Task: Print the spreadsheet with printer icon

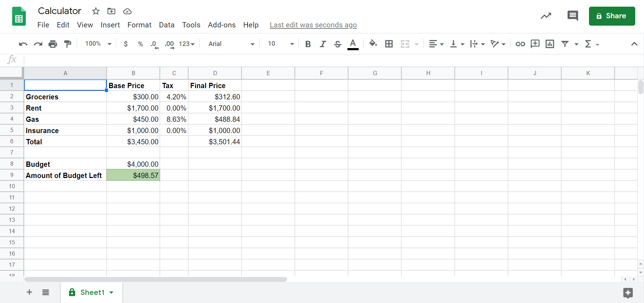Action: tap(53, 44)
